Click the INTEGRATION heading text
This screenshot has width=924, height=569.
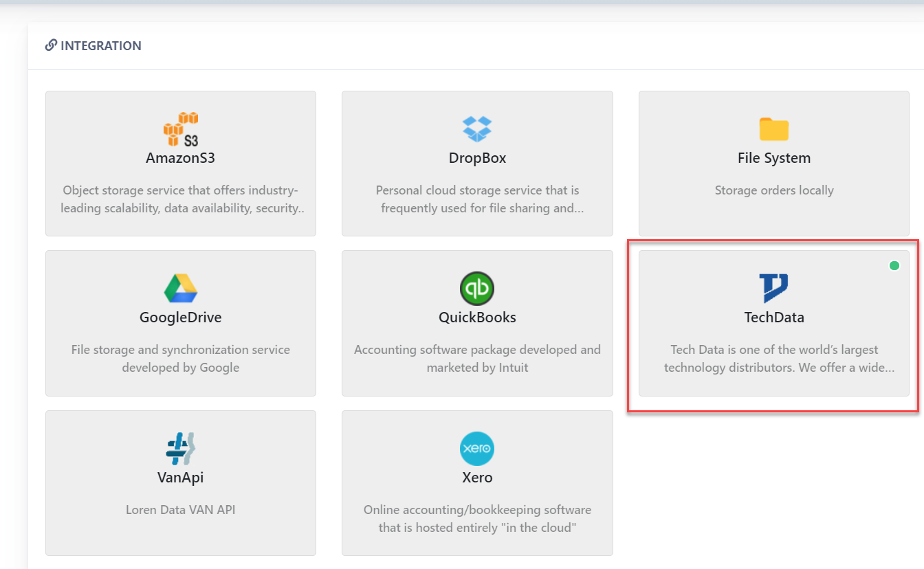click(101, 45)
